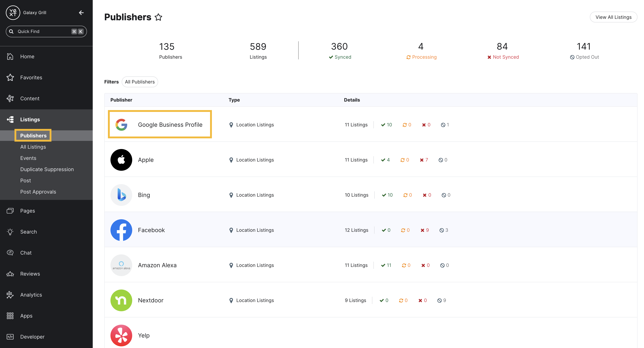644x348 pixels.
Task: Click the Yext logo icon
Action: (13, 12)
